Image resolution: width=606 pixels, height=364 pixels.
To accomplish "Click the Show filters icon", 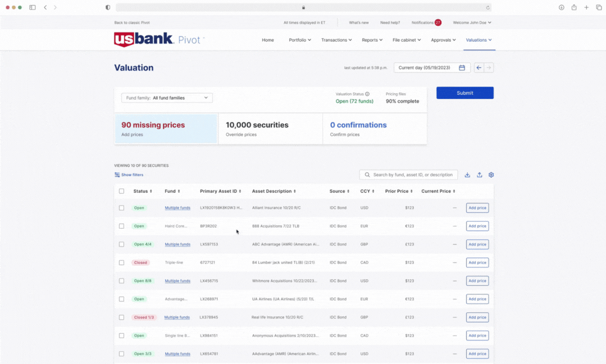I will point(117,175).
